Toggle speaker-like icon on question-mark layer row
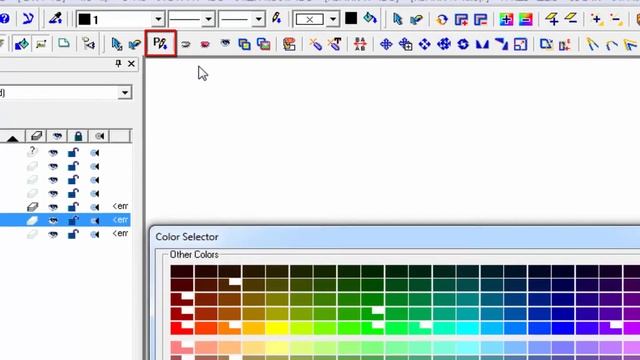 pyautogui.click(x=95, y=153)
